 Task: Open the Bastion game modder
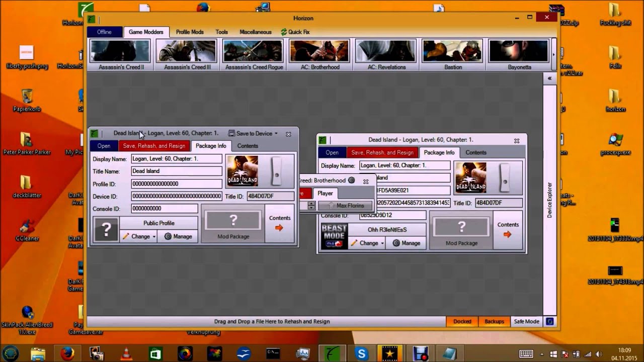(x=453, y=54)
